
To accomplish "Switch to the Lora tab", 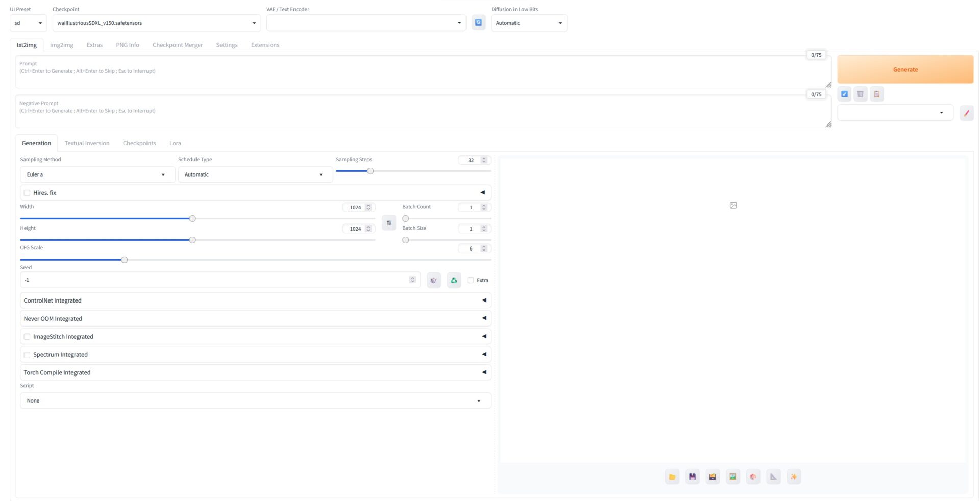I will (x=175, y=143).
